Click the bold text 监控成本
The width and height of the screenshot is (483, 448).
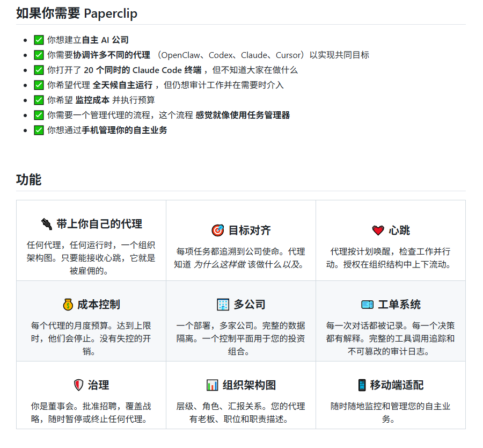coord(92,100)
